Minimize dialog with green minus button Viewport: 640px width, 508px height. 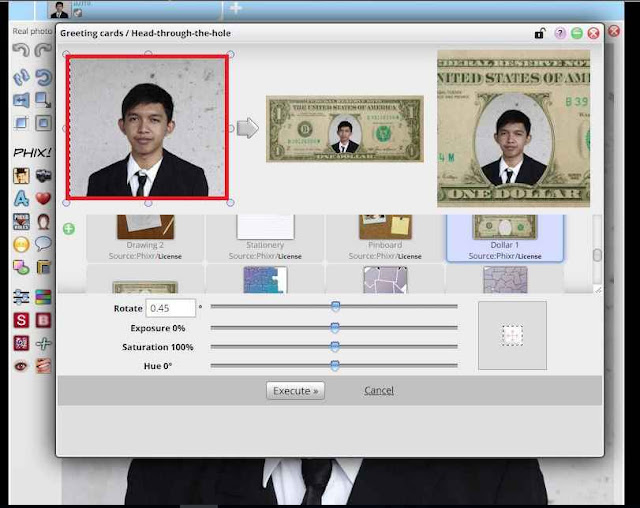pos(577,33)
